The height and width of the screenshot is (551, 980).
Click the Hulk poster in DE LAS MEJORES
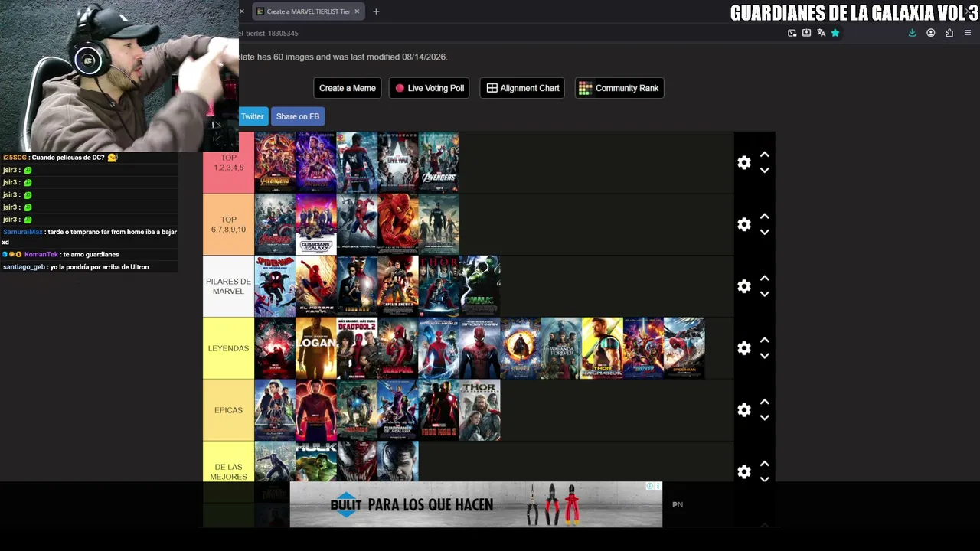[x=316, y=461]
